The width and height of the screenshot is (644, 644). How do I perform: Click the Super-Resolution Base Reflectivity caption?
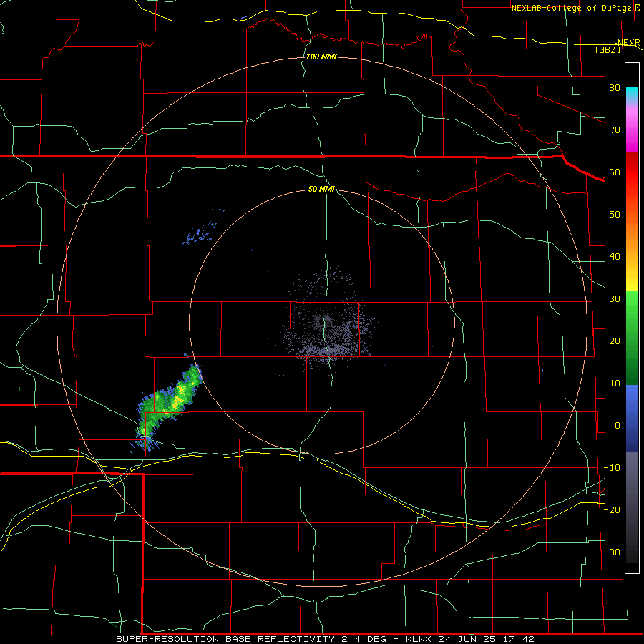pos(326,639)
